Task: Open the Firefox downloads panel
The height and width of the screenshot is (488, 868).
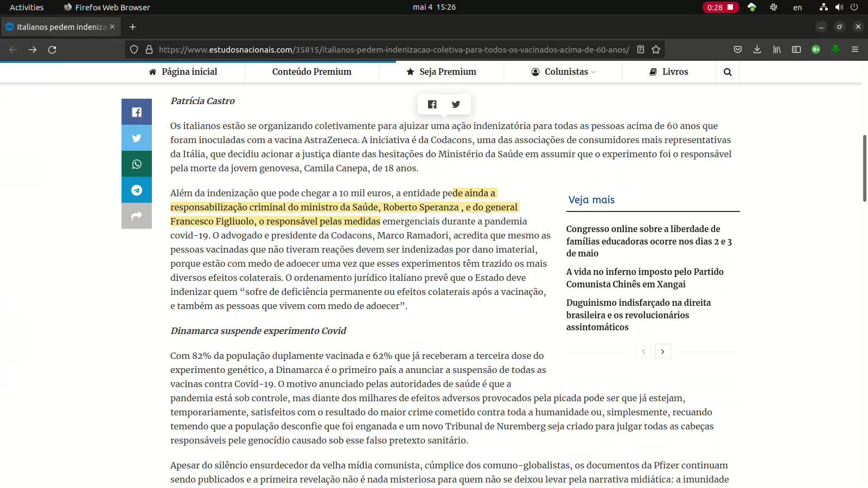Action: point(757,50)
